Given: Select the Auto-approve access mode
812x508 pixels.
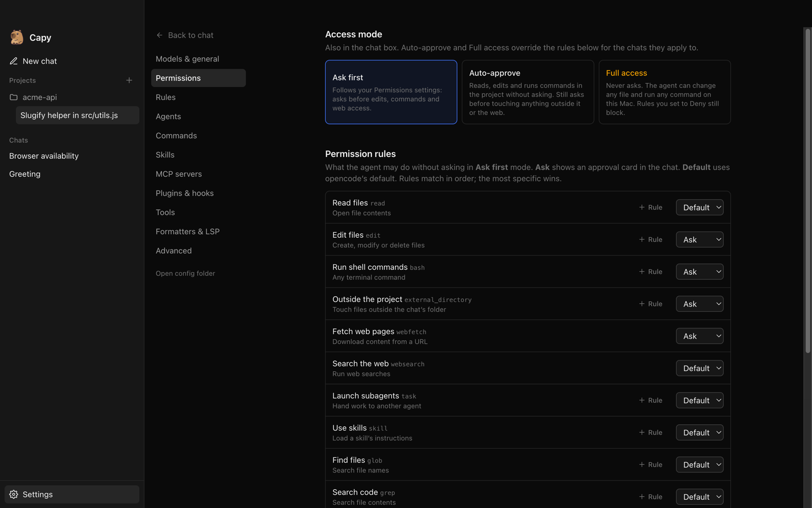Looking at the screenshot, I should click(528, 92).
